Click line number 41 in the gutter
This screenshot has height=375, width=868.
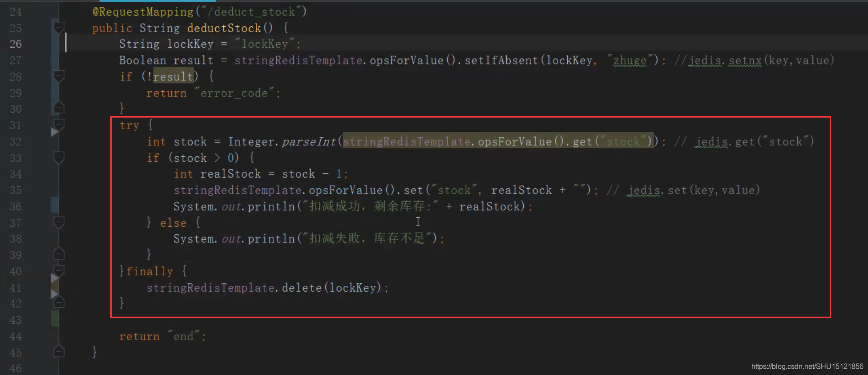click(16, 288)
